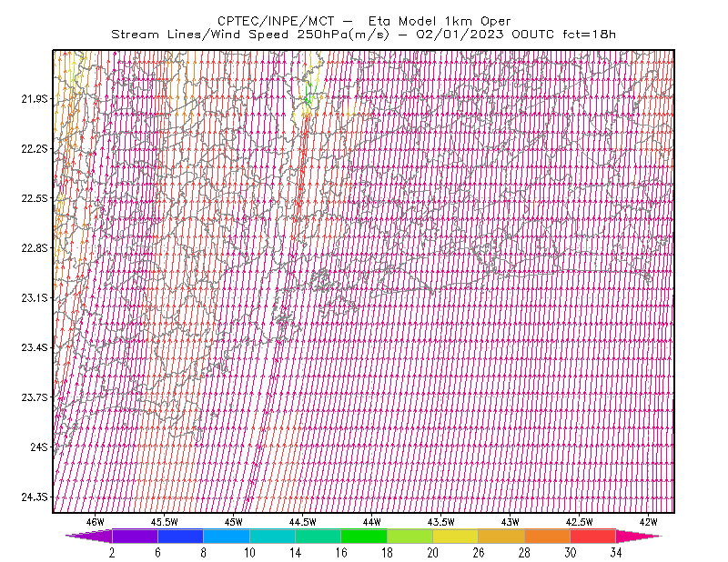
Task: Click the green streamline near top of map
Action: [x=310, y=93]
